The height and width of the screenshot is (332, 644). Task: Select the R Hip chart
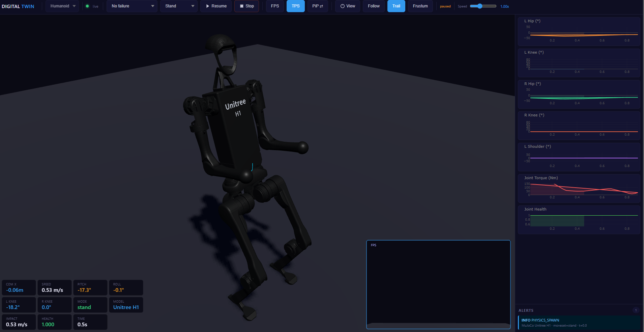579,94
